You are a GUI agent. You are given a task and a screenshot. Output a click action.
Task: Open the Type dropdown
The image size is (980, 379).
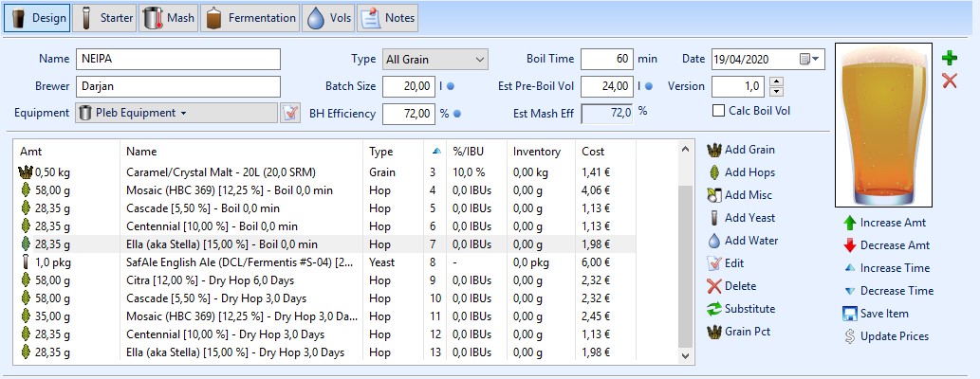coord(435,60)
